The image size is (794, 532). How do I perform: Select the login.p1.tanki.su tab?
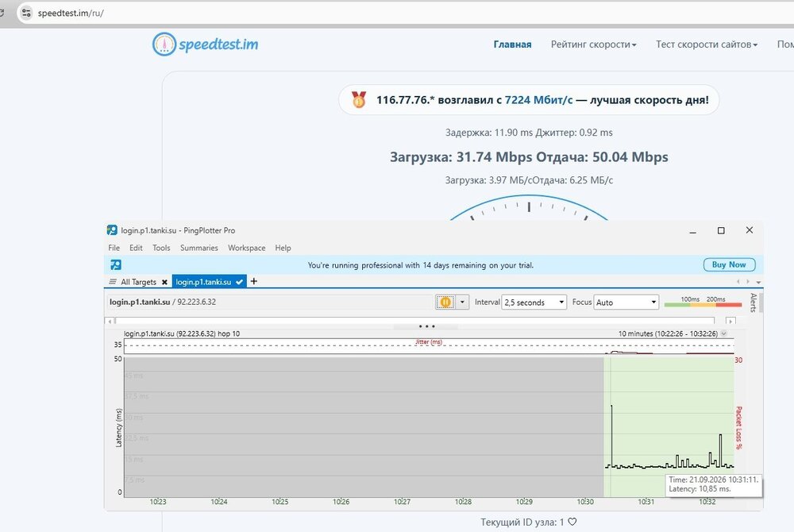[x=209, y=281]
